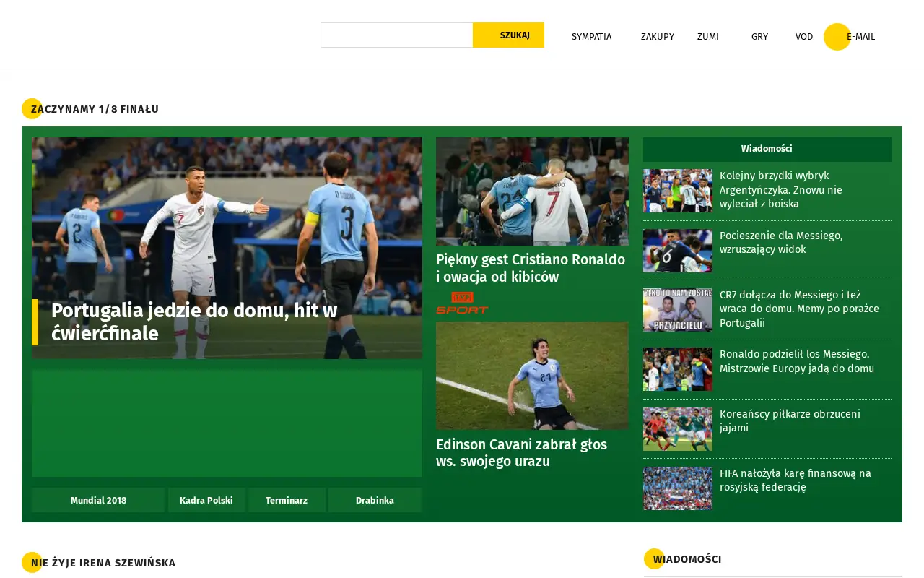Read 'Pocieszenie dla Messiego, wzruszający widok'
Image resolution: width=924 pixels, height=578 pixels.
[781, 243]
